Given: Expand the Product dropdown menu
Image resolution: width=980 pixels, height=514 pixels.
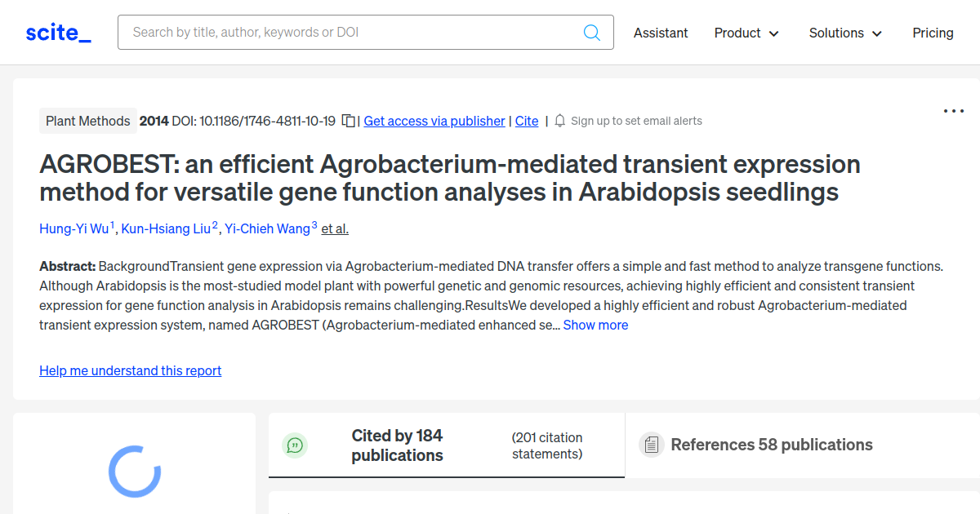Looking at the screenshot, I should coord(746,33).
